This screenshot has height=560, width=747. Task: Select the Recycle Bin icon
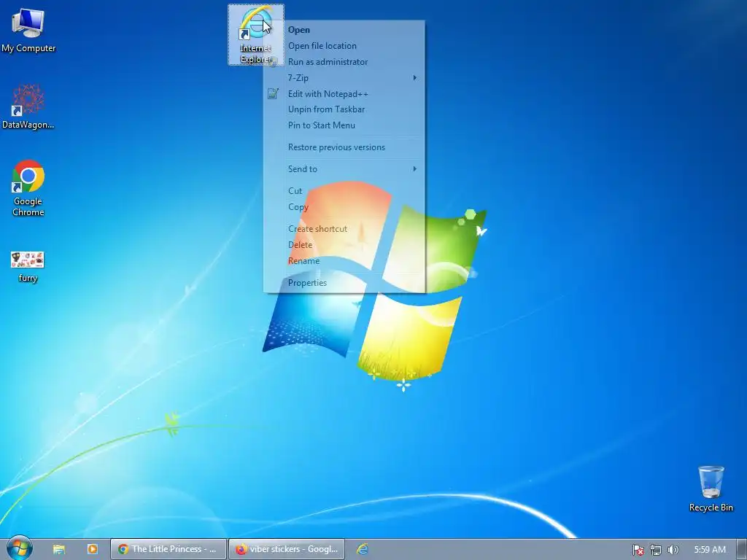711,489
